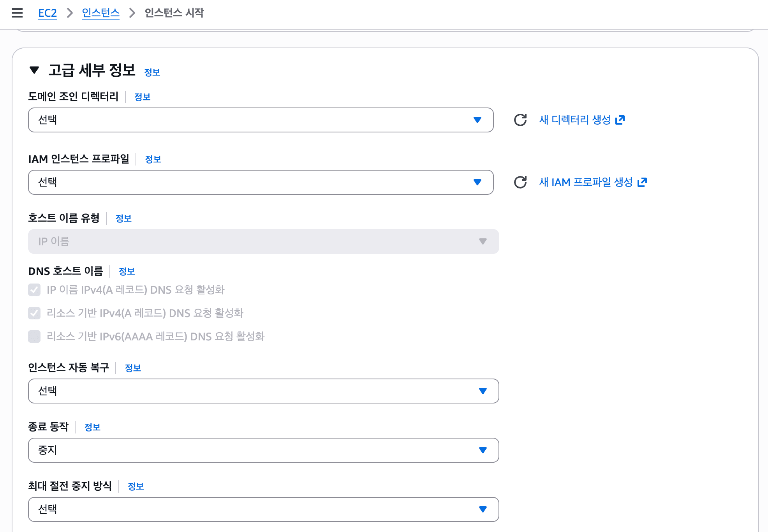The width and height of the screenshot is (768, 532).
Task: Open the 최대 절전 중지 방식 dropdown
Action: coord(263,509)
